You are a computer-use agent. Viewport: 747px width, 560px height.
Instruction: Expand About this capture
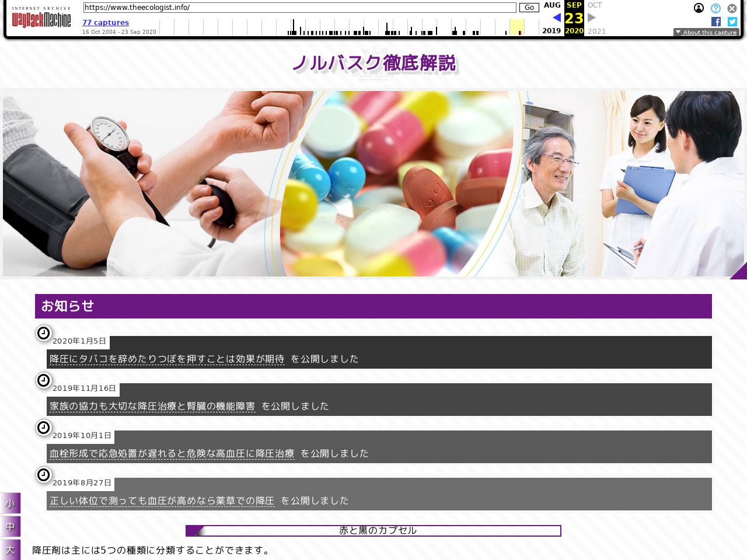706,32
